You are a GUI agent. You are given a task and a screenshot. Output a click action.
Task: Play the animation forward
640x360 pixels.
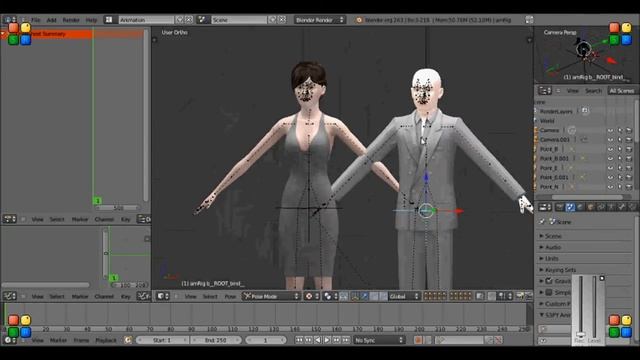(x=327, y=340)
